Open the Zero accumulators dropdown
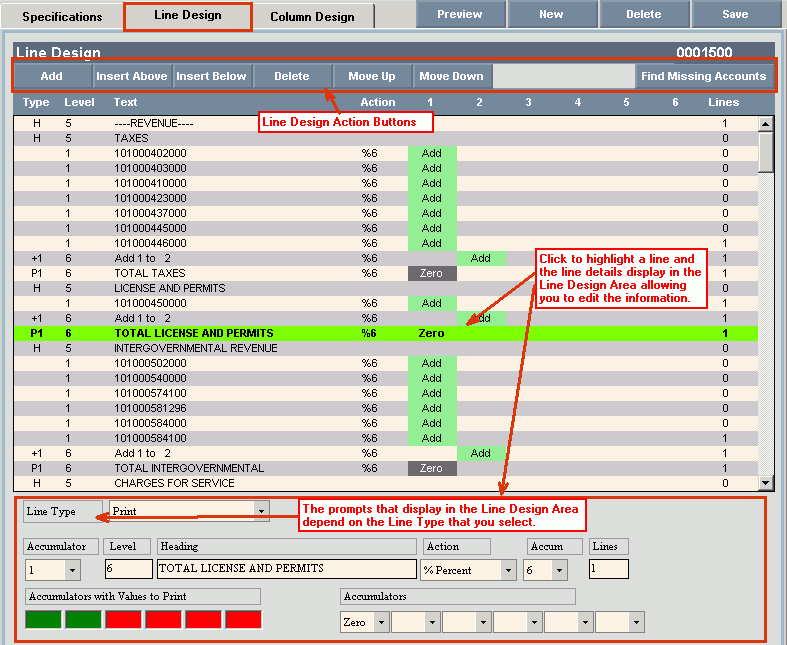Image resolution: width=787 pixels, height=645 pixels. pos(380,622)
